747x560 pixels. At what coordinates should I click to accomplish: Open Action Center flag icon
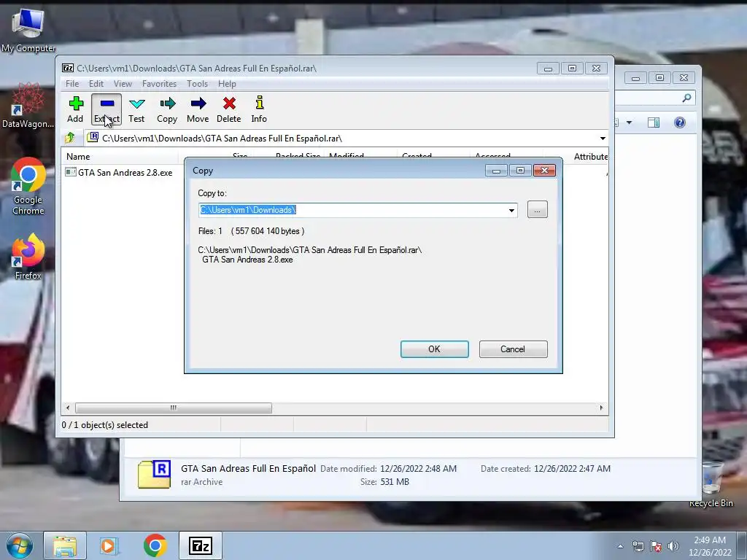(656, 546)
